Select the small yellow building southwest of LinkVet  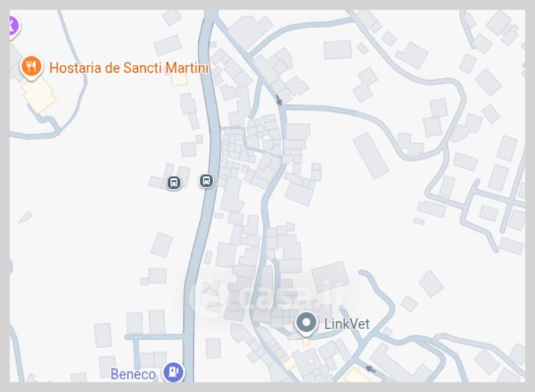click(x=290, y=363)
